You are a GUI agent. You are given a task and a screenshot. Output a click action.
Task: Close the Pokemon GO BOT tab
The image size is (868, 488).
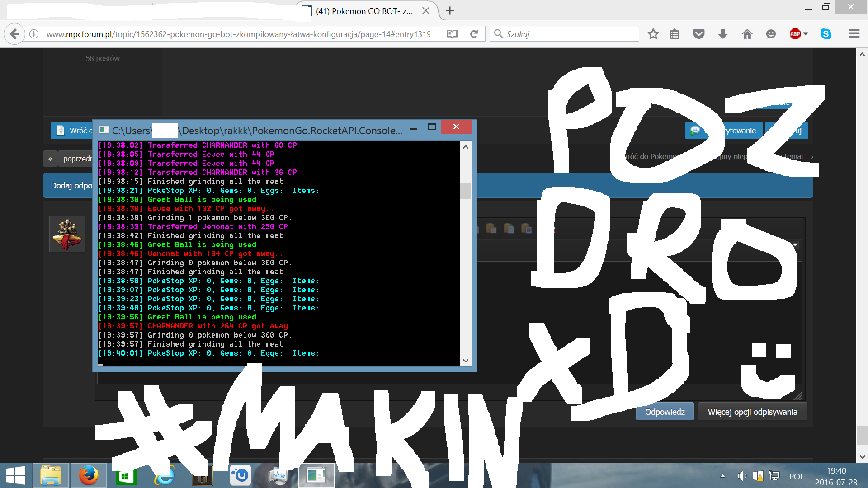[x=426, y=11]
